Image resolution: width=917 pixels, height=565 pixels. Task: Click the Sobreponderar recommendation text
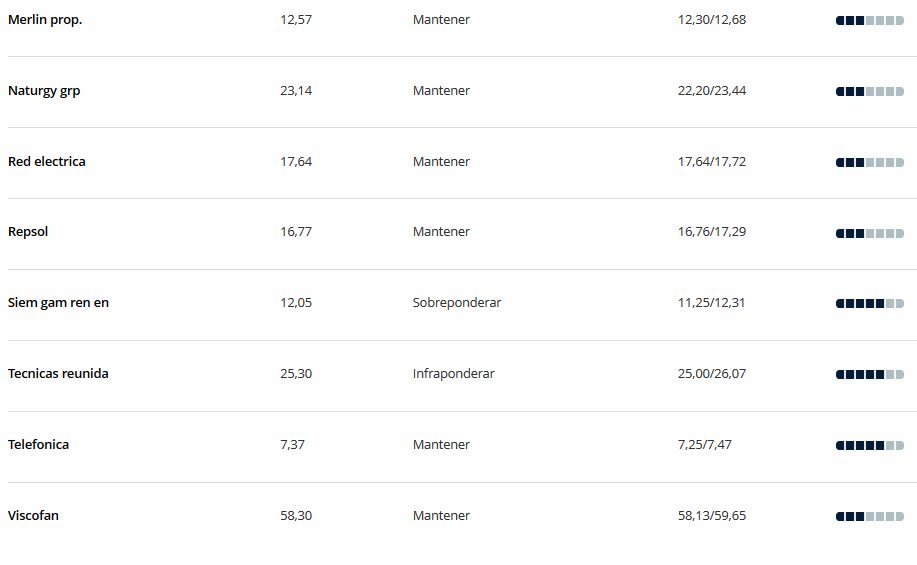tap(457, 303)
